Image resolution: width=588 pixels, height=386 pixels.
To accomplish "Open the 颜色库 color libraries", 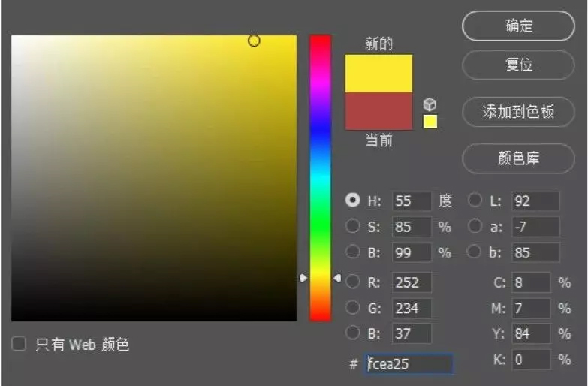I will tap(518, 158).
